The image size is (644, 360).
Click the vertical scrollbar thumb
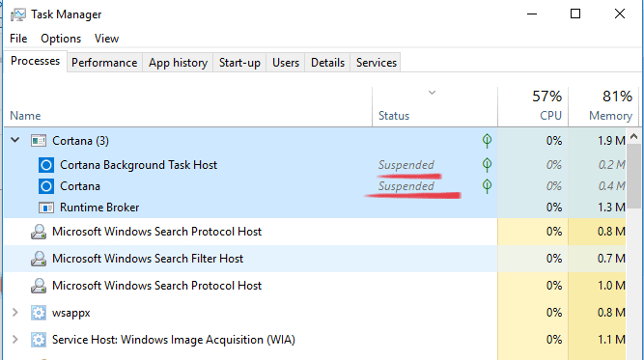(633, 177)
